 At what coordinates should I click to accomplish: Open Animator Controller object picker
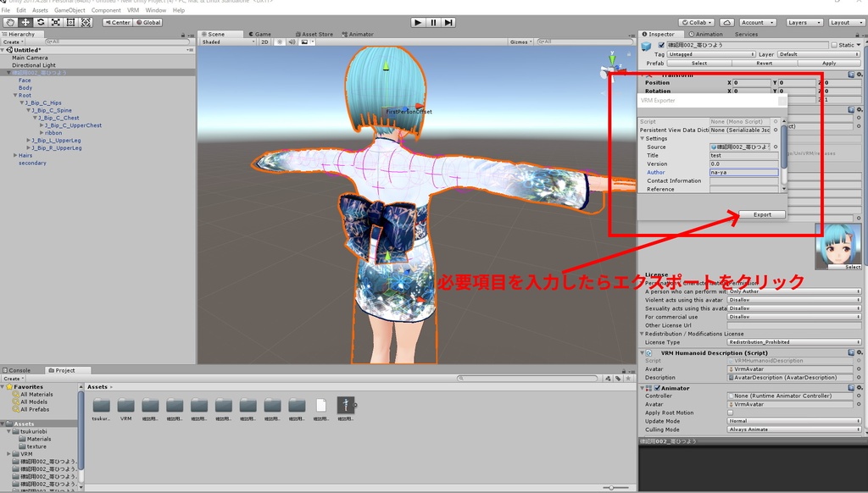859,396
